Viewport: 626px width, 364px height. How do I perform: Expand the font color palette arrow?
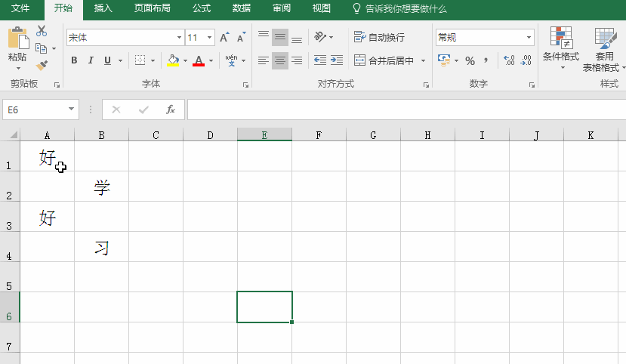[211, 60]
